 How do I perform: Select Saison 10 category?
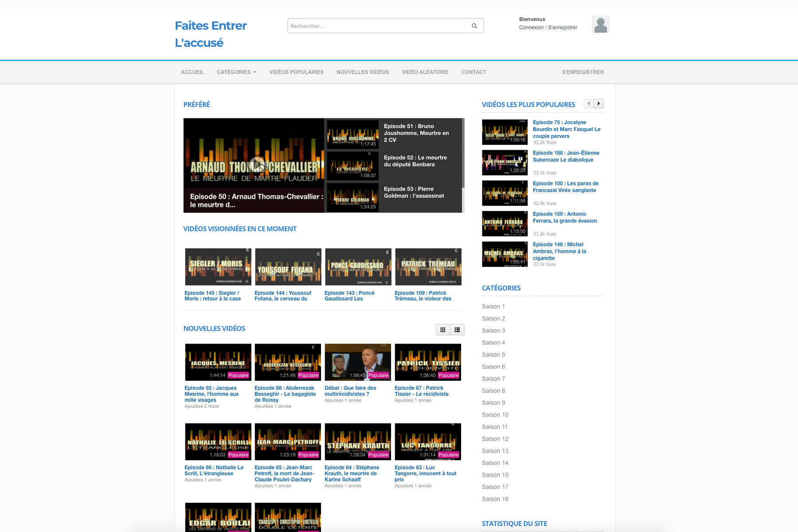[x=495, y=415]
